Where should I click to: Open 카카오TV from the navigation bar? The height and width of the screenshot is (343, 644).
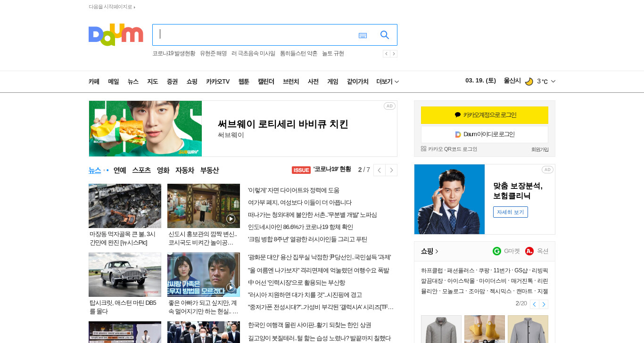coord(218,82)
